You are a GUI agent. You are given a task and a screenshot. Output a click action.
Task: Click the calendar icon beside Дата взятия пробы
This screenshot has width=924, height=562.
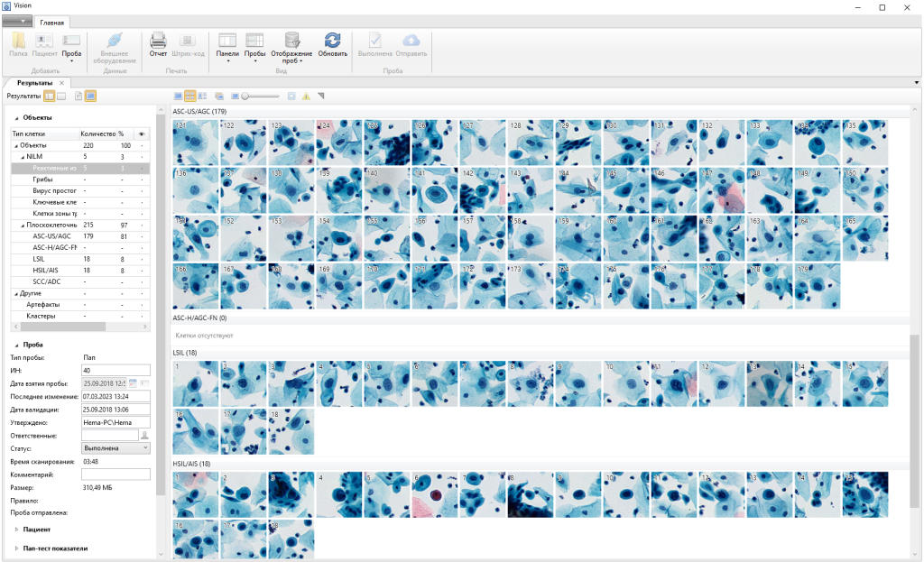133,383
